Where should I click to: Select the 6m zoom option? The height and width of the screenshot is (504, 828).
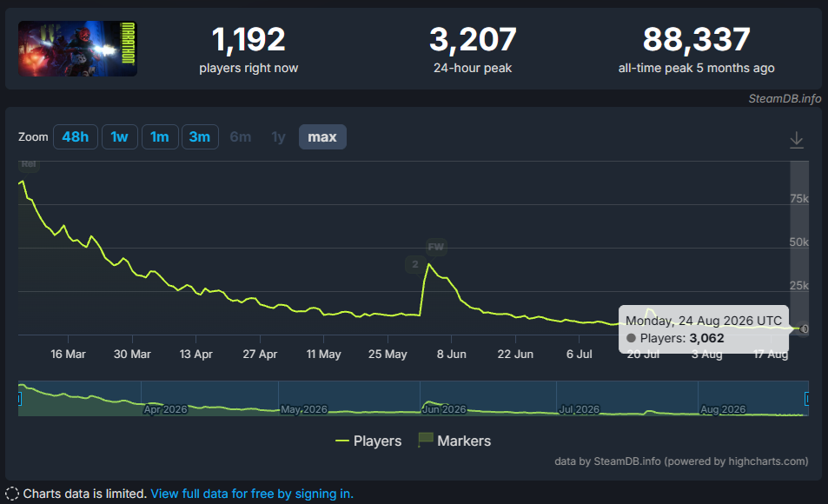pyautogui.click(x=241, y=136)
